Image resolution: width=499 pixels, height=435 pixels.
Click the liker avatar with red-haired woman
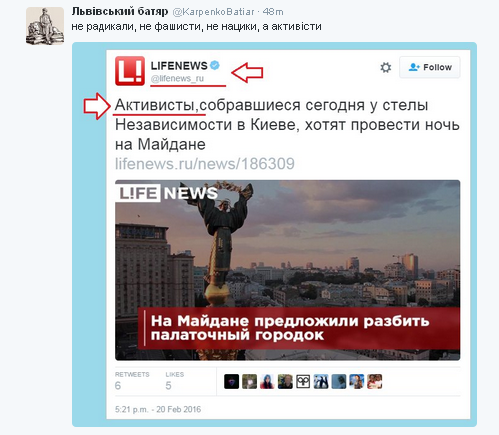pyautogui.click(x=267, y=381)
